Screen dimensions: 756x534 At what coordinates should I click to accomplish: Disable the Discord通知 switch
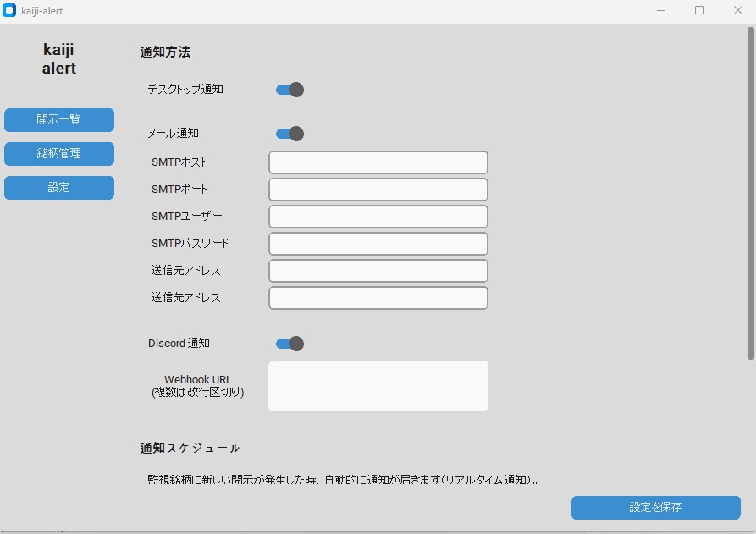point(290,344)
